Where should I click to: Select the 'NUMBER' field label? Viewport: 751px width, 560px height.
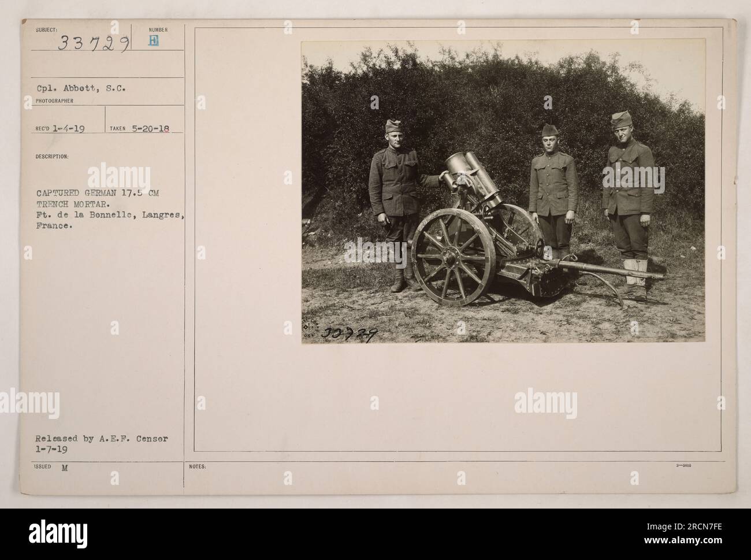[x=158, y=29]
